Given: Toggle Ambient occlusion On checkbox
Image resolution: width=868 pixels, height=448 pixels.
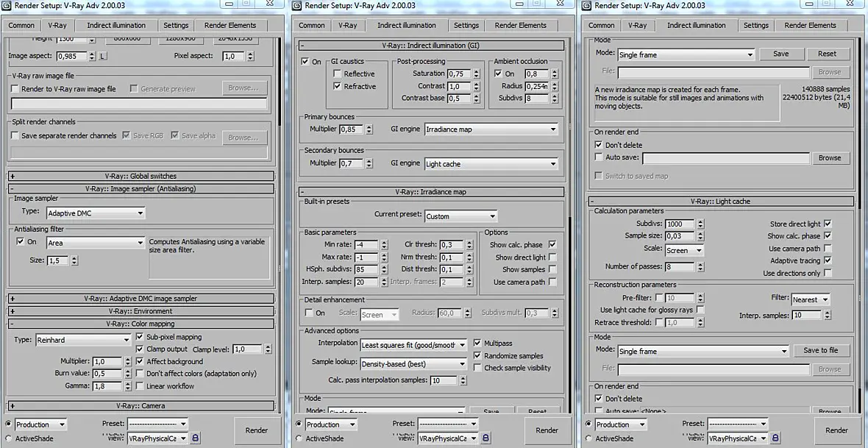Looking at the screenshot, I should click(x=498, y=74).
